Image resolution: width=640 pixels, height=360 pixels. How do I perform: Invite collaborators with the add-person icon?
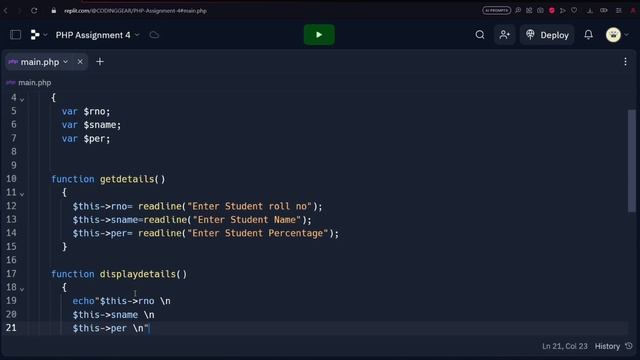point(504,35)
